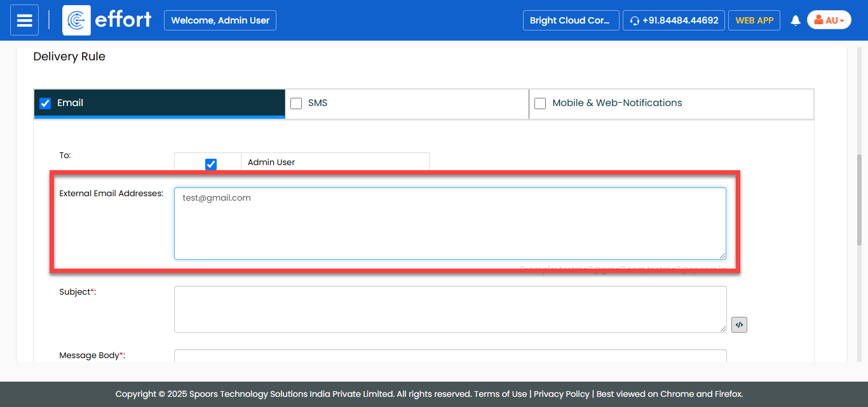Screen dimensions: 868x407
Task: Enable the SMS checkbox
Action: coord(296,103)
